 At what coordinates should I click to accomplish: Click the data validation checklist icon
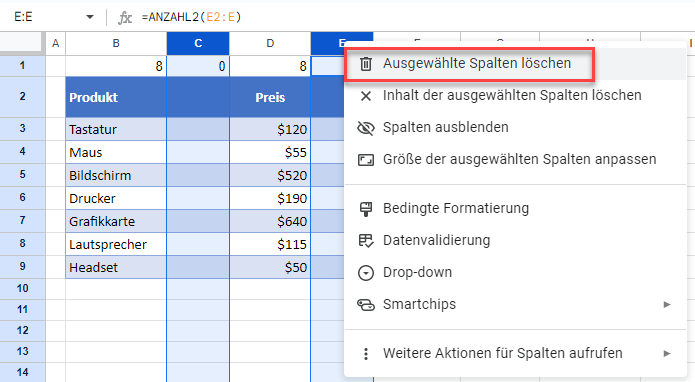pos(366,241)
